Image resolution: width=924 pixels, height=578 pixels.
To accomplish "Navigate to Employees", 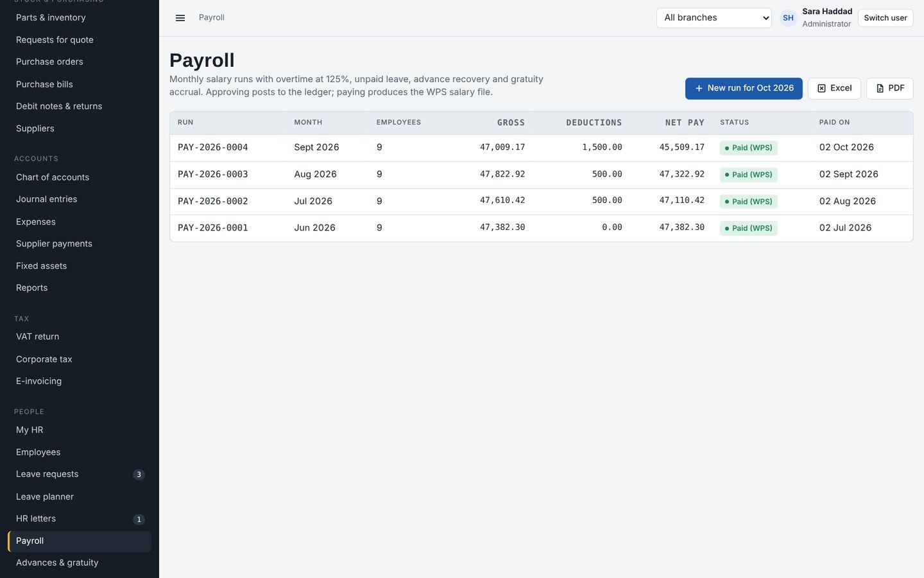I will [80, 452].
